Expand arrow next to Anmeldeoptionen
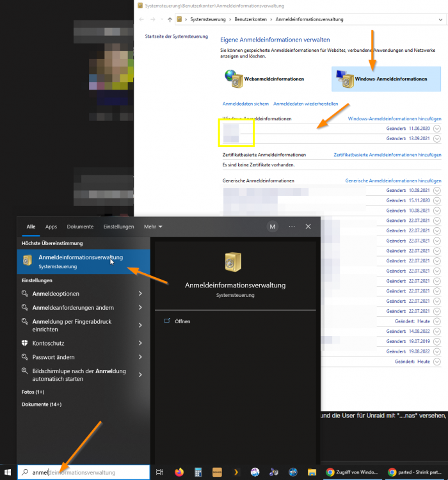Screen dimensions: 448x480 pyautogui.click(x=140, y=294)
